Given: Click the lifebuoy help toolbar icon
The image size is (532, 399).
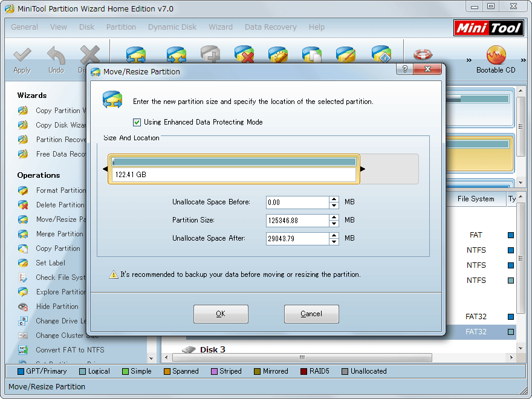Looking at the screenshot, I should 423,54.
